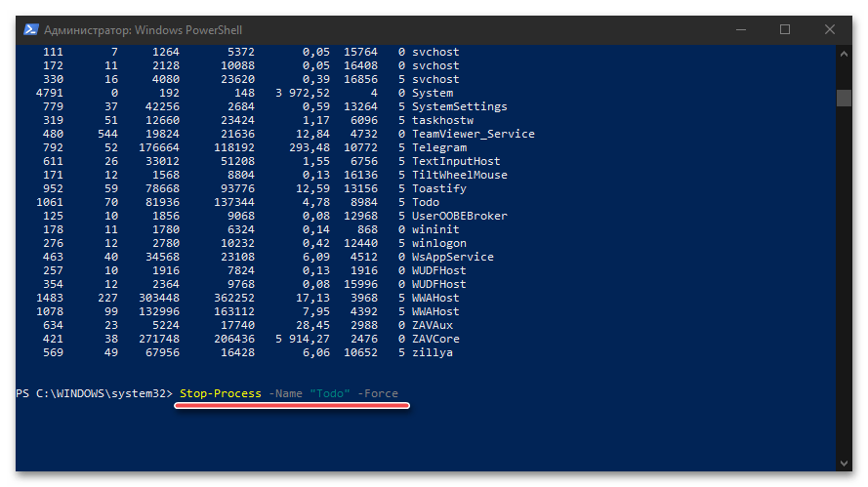Click the vertical scrollbar thumb
This screenshot has height=487, width=868.
pos(844,97)
